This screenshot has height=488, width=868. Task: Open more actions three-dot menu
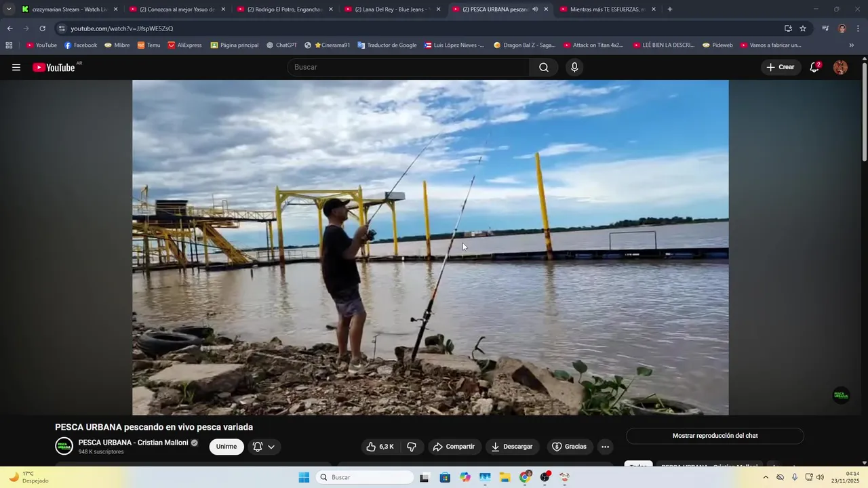(x=606, y=447)
